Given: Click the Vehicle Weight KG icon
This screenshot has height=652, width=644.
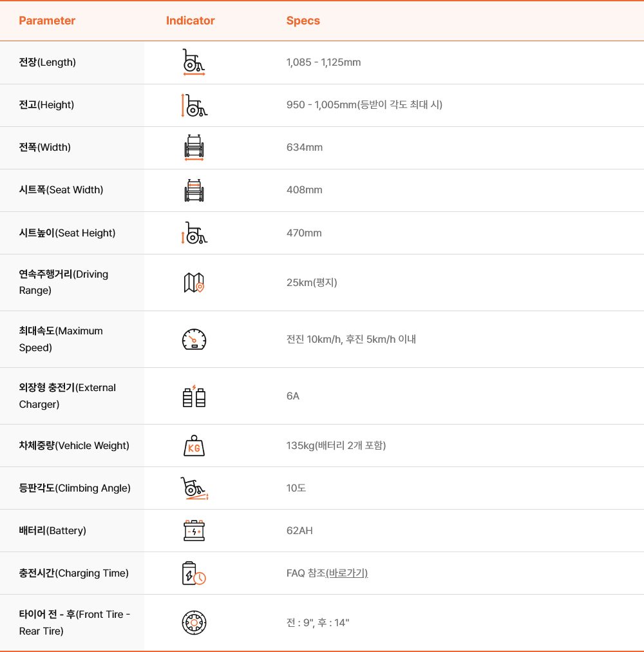Looking at the screenshot, I should coord(194,446).
